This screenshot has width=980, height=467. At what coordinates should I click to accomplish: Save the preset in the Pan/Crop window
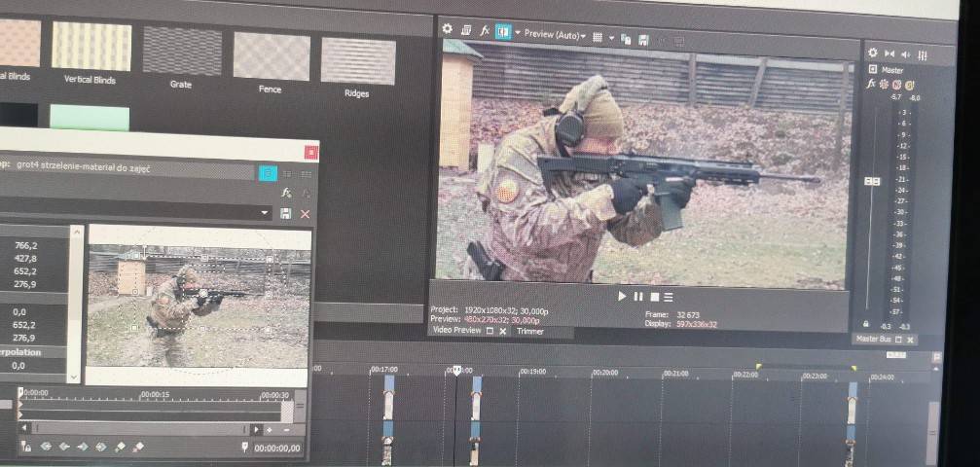click(x=286, y=213)
